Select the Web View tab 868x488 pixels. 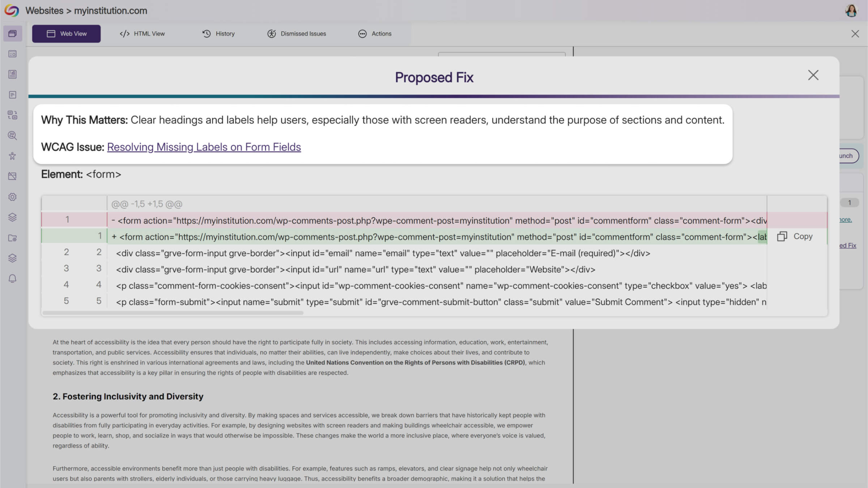pos(67,34)
